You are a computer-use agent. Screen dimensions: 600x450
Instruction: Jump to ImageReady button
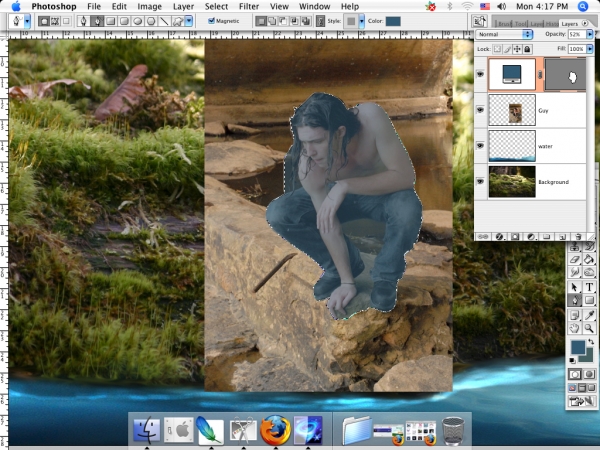[582, 401]
